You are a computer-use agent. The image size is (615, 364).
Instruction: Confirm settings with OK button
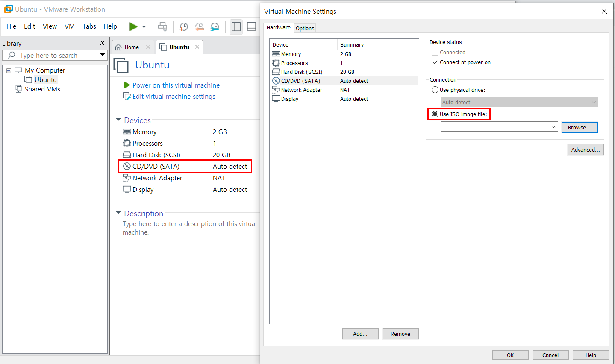pos(510,355)
